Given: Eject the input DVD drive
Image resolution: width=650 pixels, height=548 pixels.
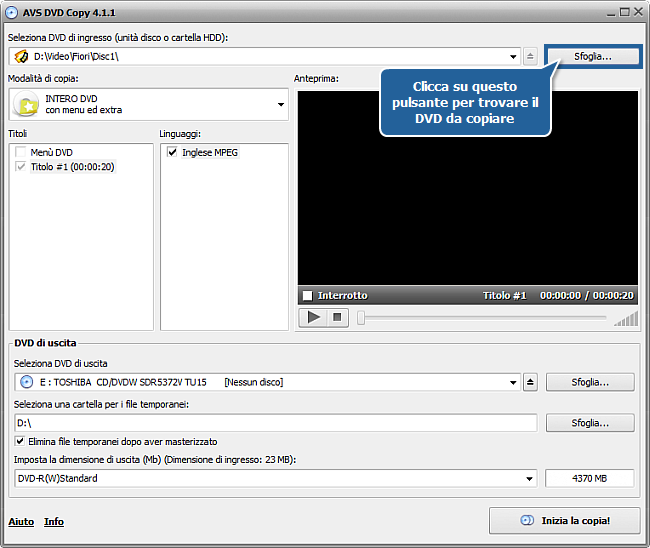Looking at the screenshot, I should click(530, 56).
